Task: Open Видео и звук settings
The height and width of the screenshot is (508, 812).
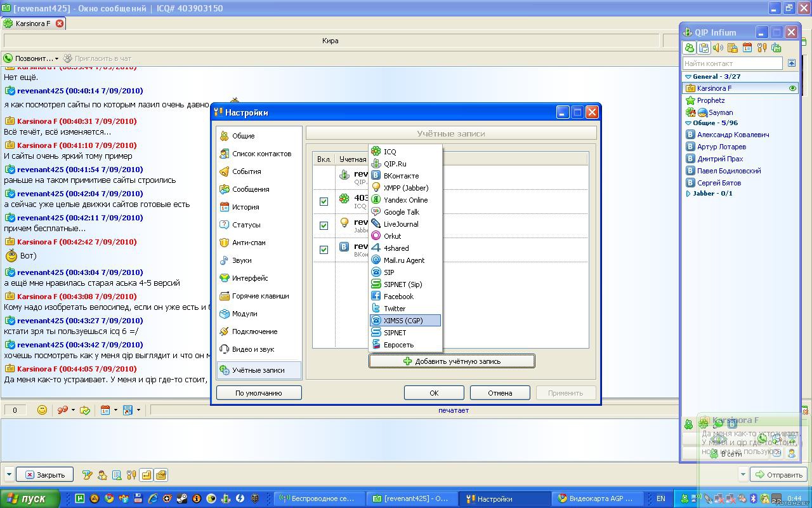Action: point(259,349)
